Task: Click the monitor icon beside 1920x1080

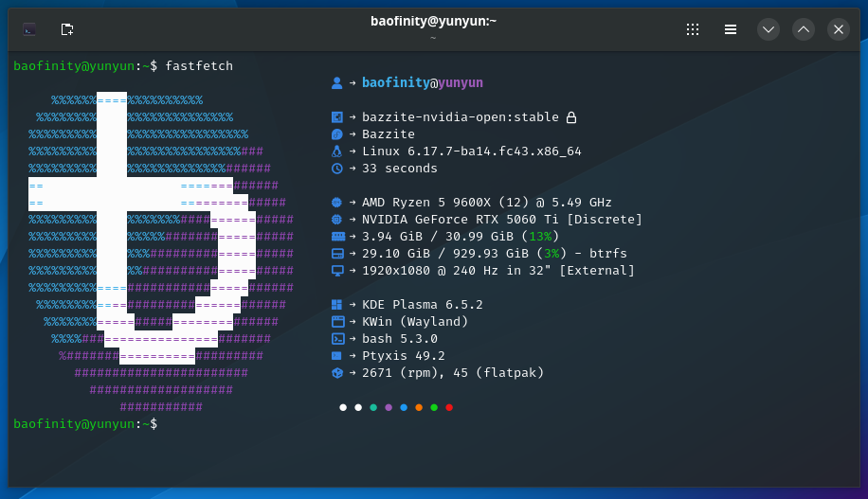Action: tap(337, 271)
